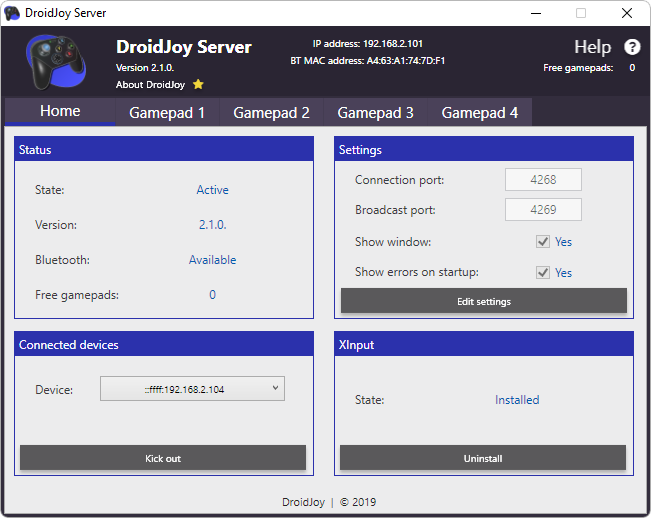Minimize the DroidJoy Server window

536,13
